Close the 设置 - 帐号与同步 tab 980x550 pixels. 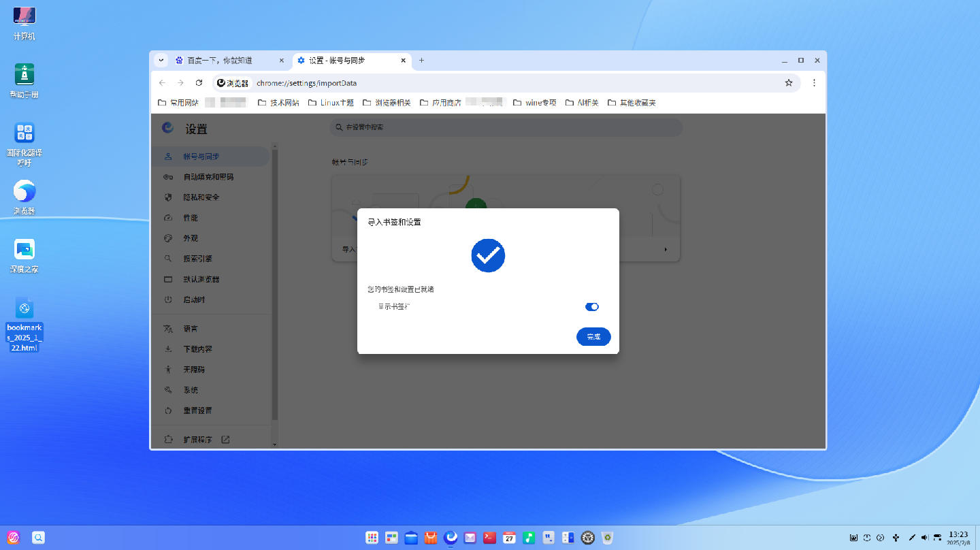coord(403,61)
